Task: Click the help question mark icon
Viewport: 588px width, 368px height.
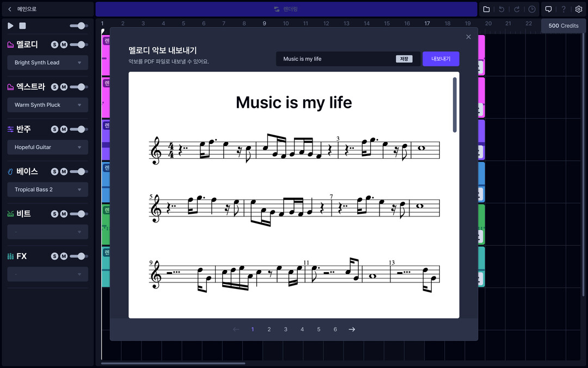Action: [x=563, y=9]
